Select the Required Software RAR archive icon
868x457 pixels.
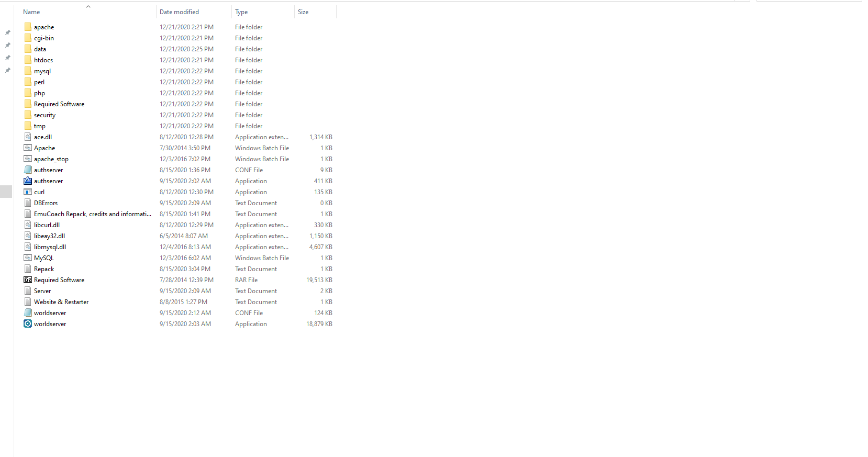click(x=28, y=280)
